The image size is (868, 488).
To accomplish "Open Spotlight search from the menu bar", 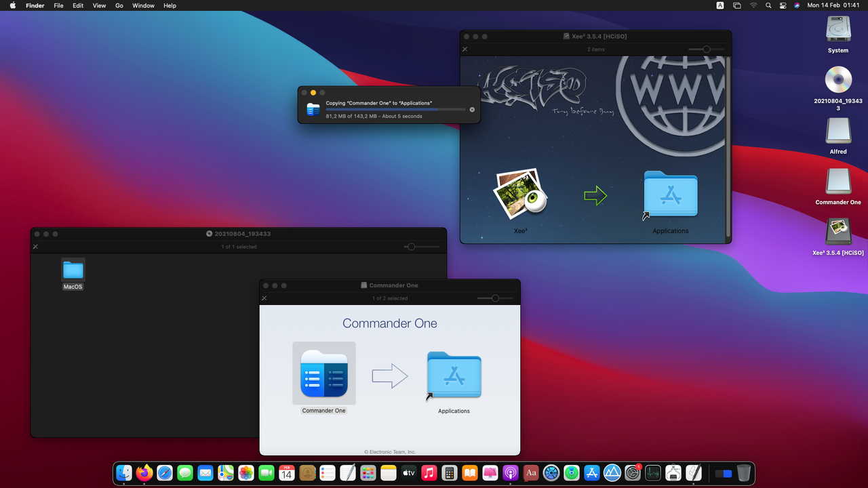I will point(768,5).
